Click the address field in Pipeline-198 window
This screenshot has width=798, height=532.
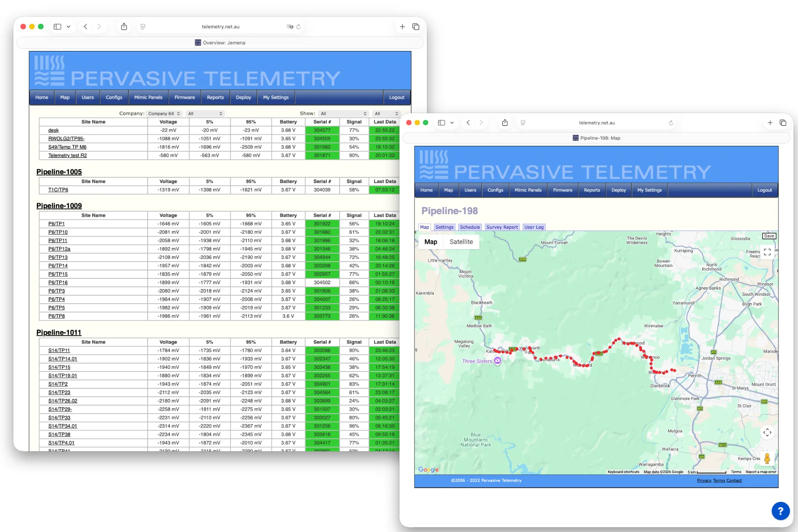click(597, 123)
